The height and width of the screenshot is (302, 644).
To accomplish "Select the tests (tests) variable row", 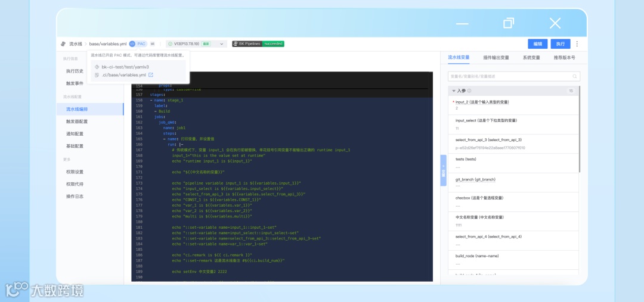I will coord(513,163).
